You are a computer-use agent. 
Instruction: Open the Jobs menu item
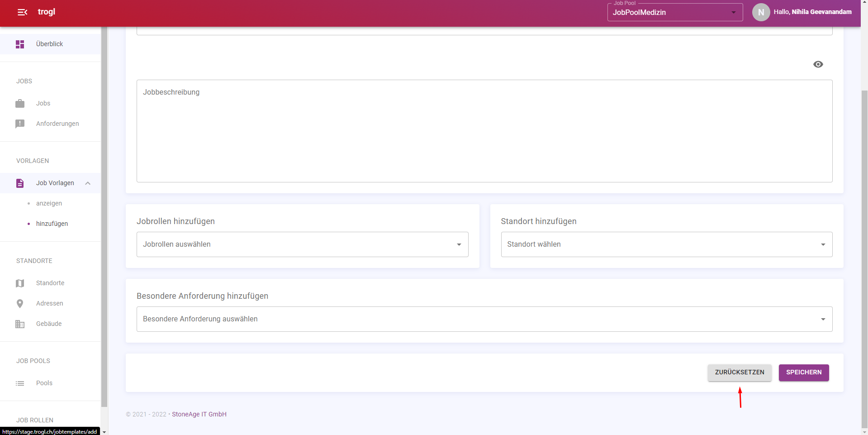[x=50, y=103]
